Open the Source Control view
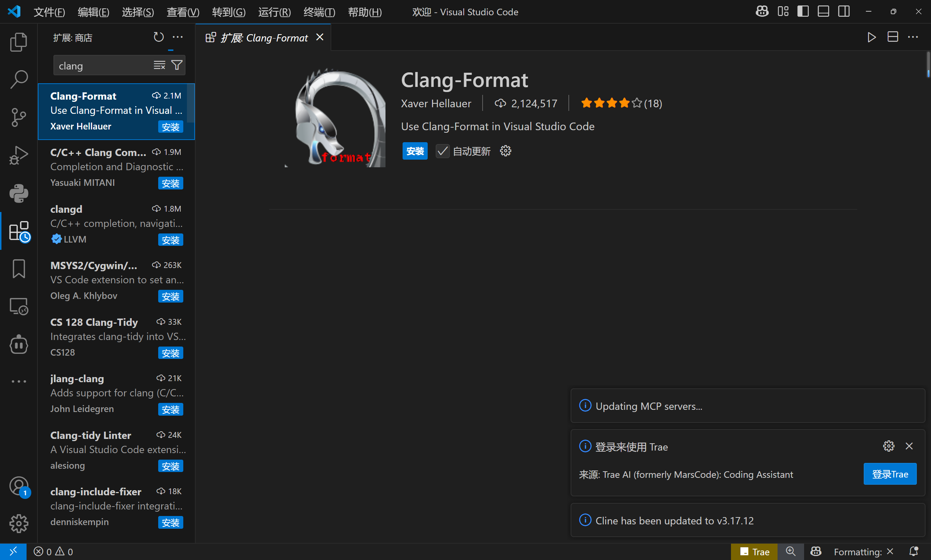Screen dimensions: 931x560 (19, 117)
